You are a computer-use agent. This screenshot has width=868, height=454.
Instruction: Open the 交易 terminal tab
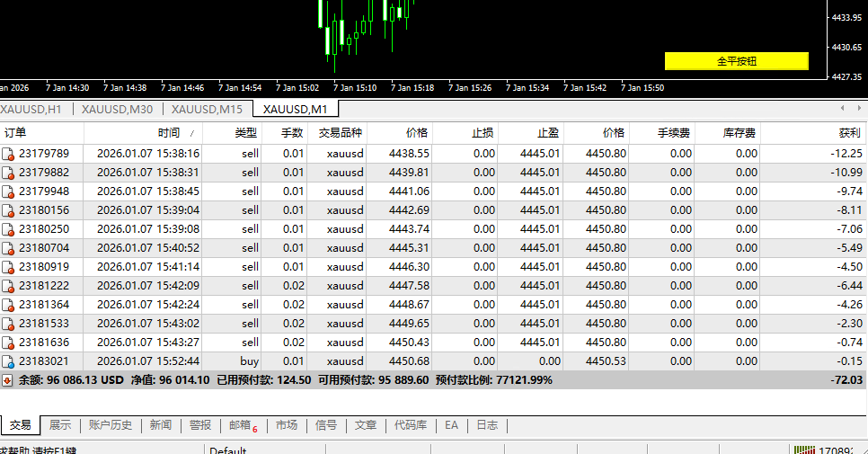[x=21, y=424]
